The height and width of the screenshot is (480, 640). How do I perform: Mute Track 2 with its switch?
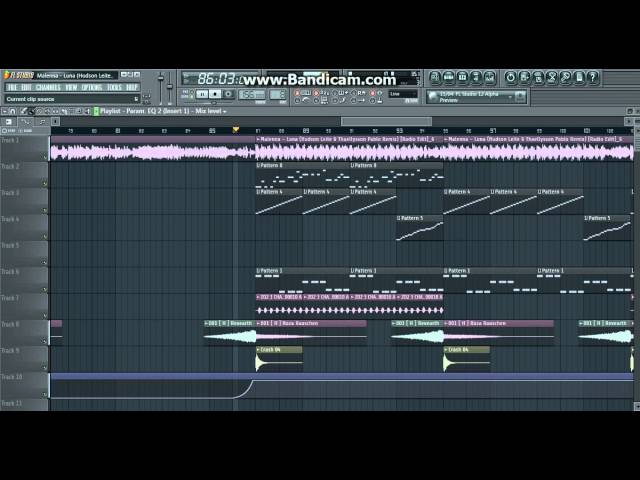coord(44,184)
